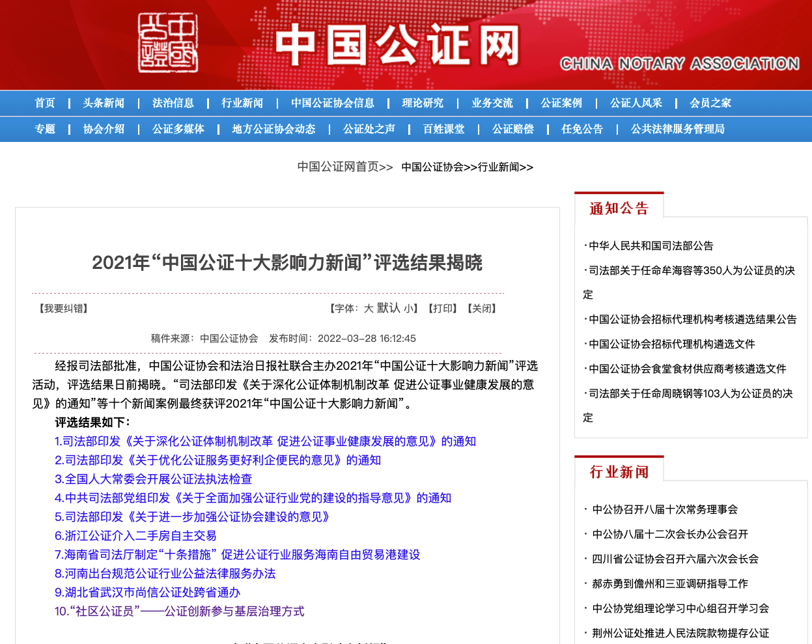The image size is (812, 644).
Task: Select 百姓课堂 in navigation
Action: [x=444, y=129]
